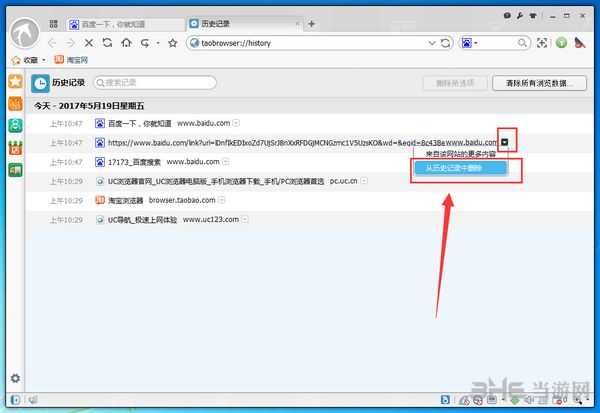Go forward with the forward arrow
The height and width of the screenshot is (413, 600).
(x=70, y=43)
